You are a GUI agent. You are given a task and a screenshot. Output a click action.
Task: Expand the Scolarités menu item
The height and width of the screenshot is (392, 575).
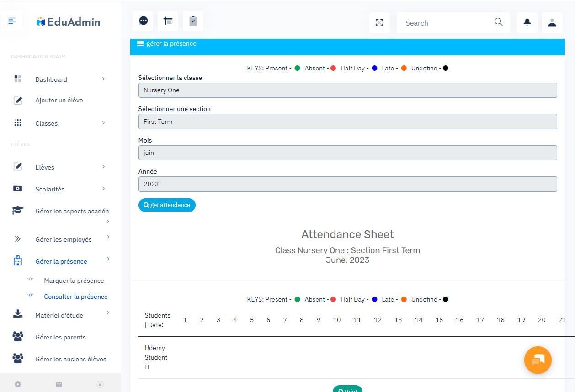[59, 189]
